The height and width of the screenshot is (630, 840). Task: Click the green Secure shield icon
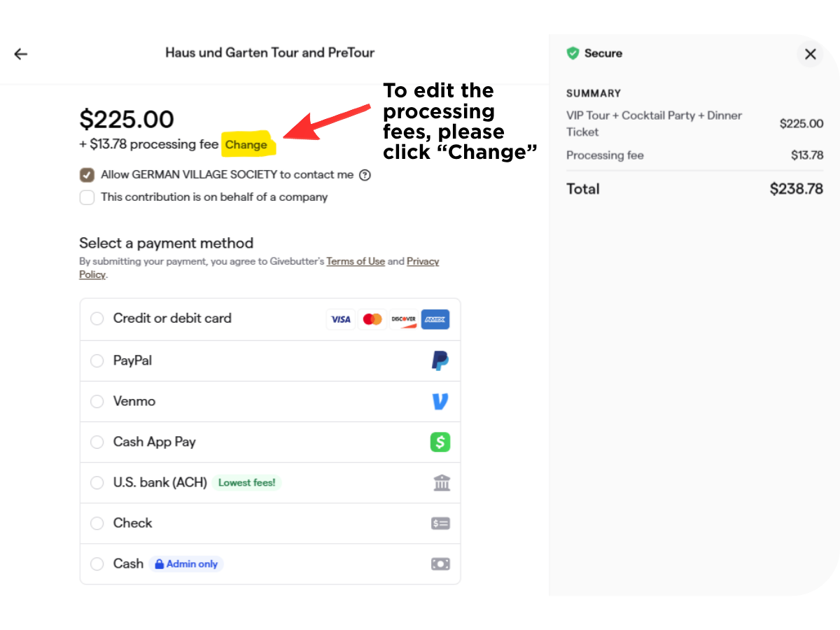pyautogui.click(x=573, y=53)
